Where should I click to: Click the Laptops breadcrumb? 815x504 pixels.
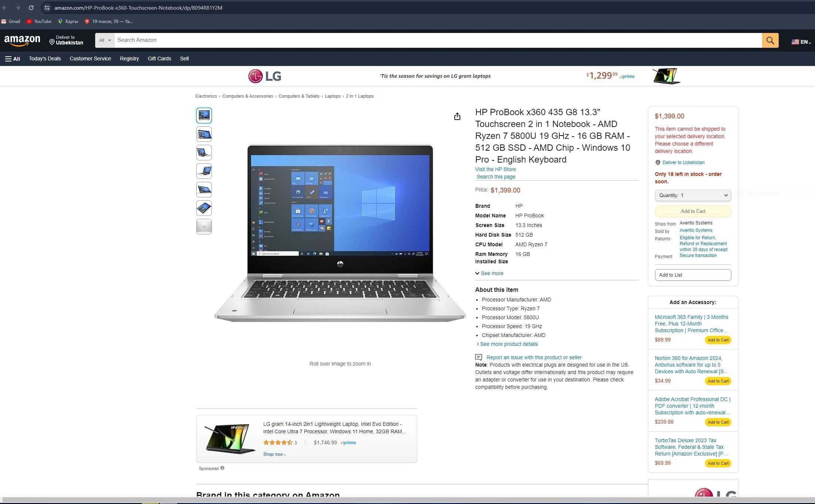333,96
